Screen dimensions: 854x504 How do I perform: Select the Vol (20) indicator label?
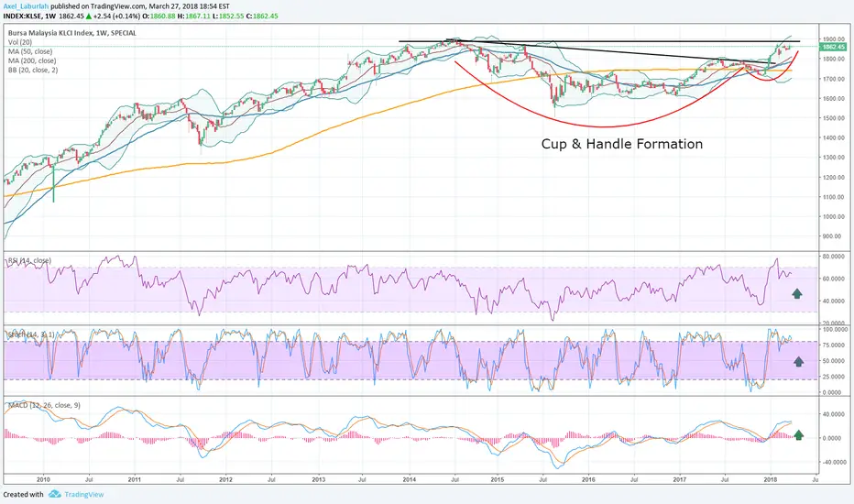click(x=20, y=42)
